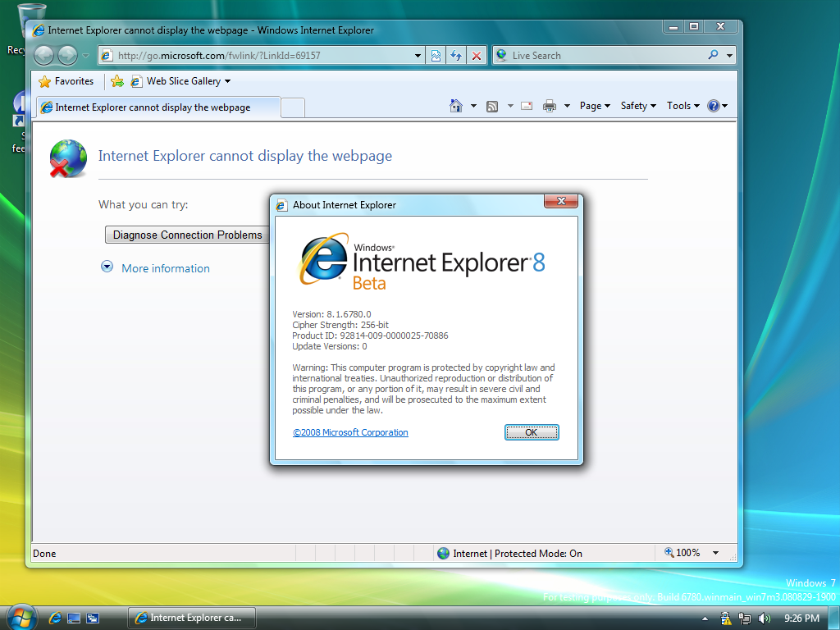Open the Page menu
The height and width of the screenshot is (630, 840).
595,106
